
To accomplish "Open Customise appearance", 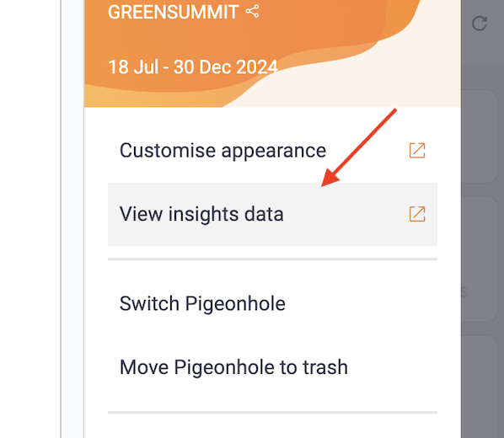I will 272,151.
